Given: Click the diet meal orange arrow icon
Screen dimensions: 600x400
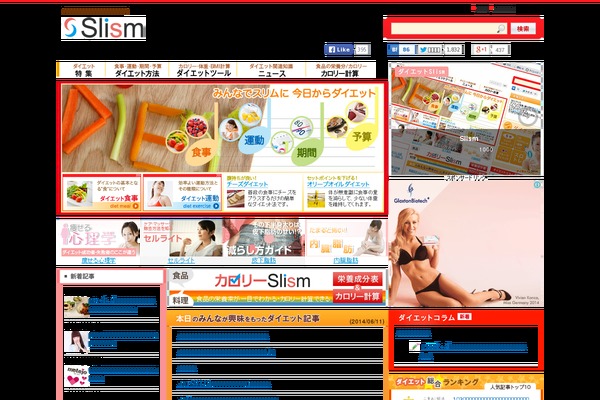Looking at the screenshot, I should (x=135, y=206).
